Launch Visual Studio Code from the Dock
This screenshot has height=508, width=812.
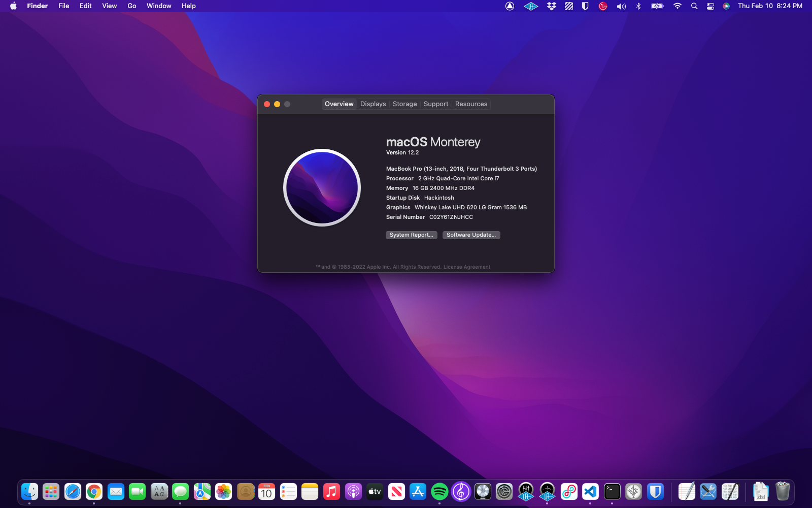tap(590, 491)
